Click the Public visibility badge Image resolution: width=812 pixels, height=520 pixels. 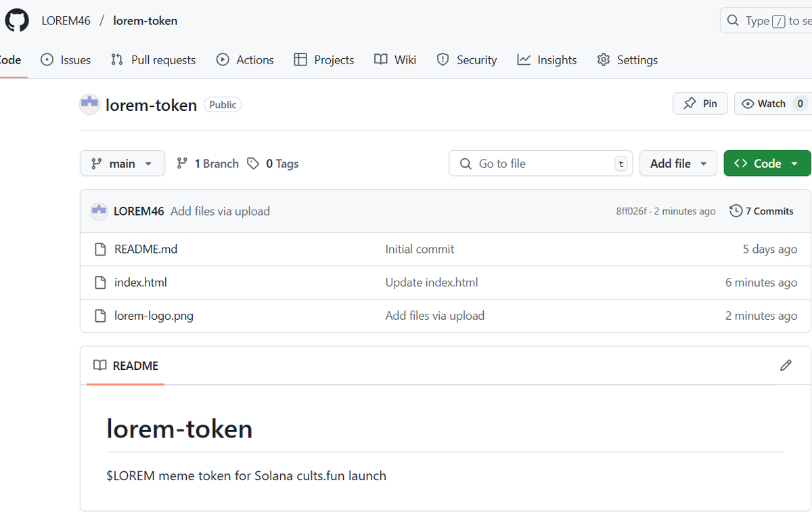[x=223, y=105]
